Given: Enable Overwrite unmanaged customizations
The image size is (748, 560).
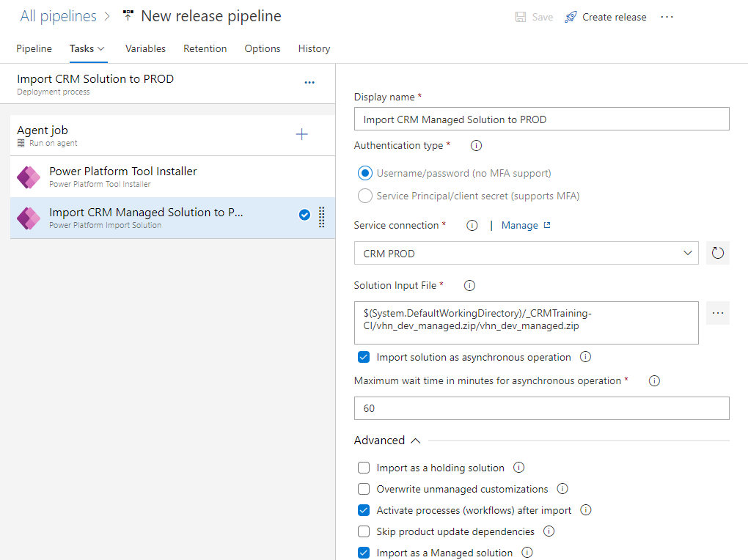Looking at the screenshot, I should point(364,489).
